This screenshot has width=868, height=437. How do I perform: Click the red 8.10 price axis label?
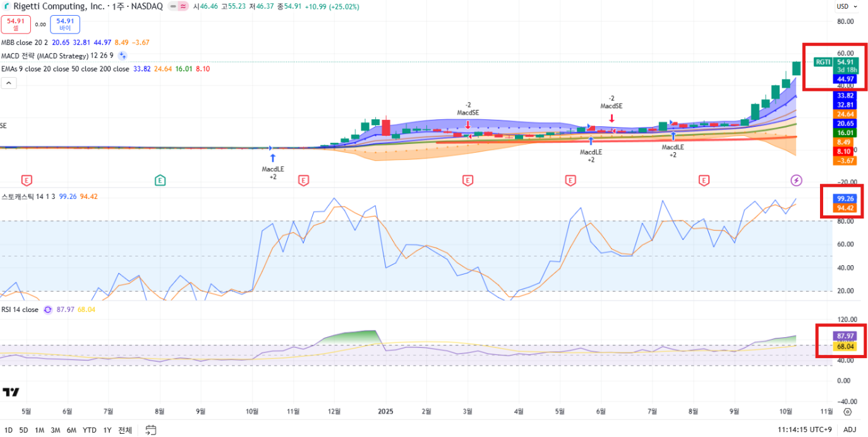845,152
